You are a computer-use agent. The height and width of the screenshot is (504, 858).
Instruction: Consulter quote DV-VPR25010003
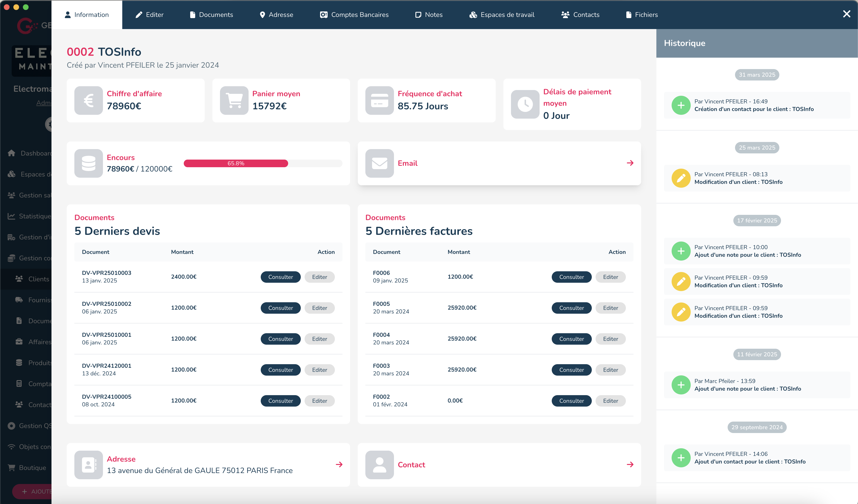(280, 277)
